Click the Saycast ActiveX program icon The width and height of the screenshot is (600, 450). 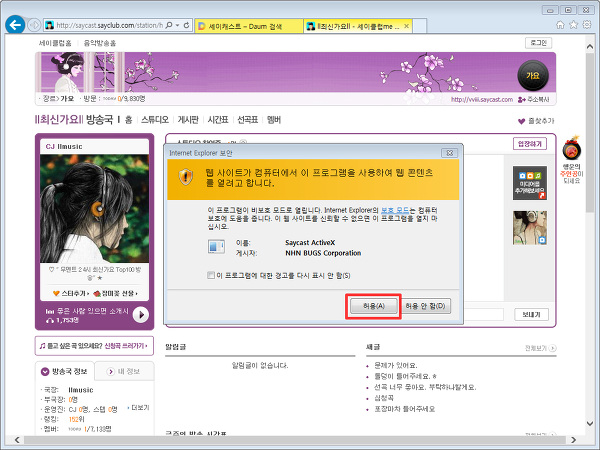[216, 246]
